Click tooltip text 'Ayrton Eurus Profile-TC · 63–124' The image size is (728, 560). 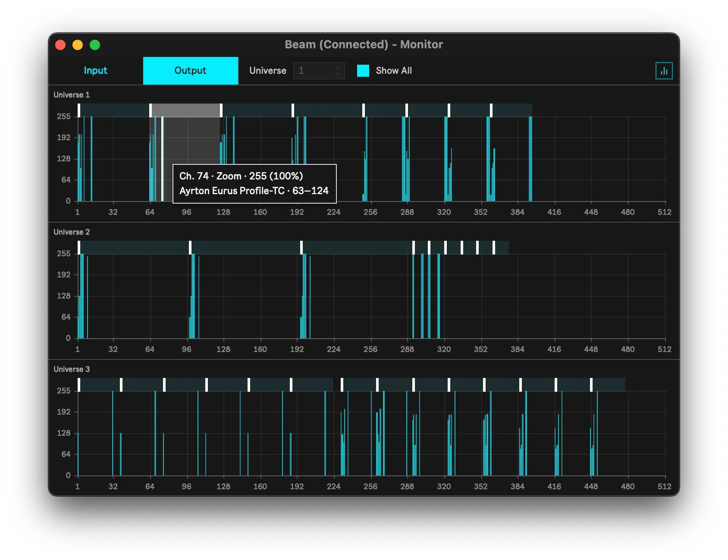(254, 191)
